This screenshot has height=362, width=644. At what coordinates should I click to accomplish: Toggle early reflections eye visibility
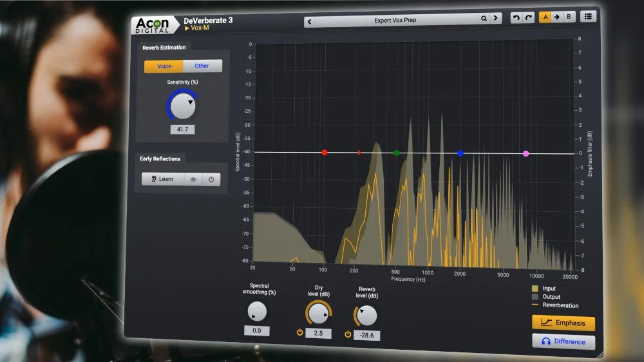click(193, 179)
